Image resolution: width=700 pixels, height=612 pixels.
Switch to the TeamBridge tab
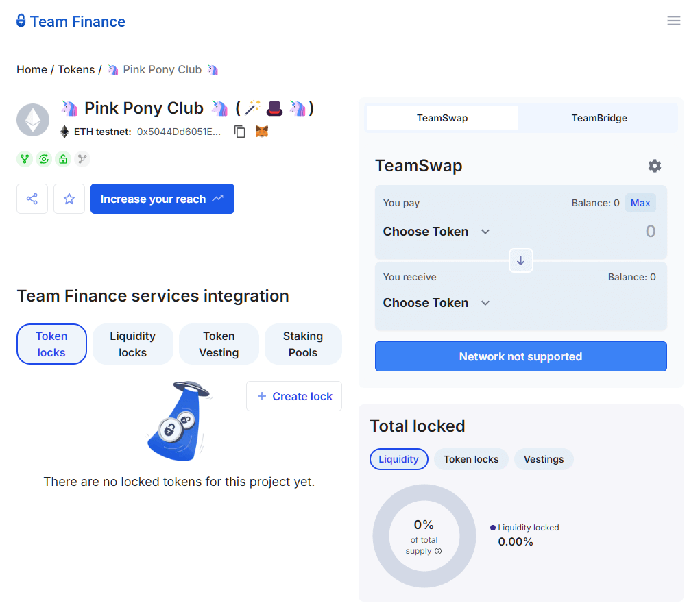pyautogui.click(x=599, y=118)
